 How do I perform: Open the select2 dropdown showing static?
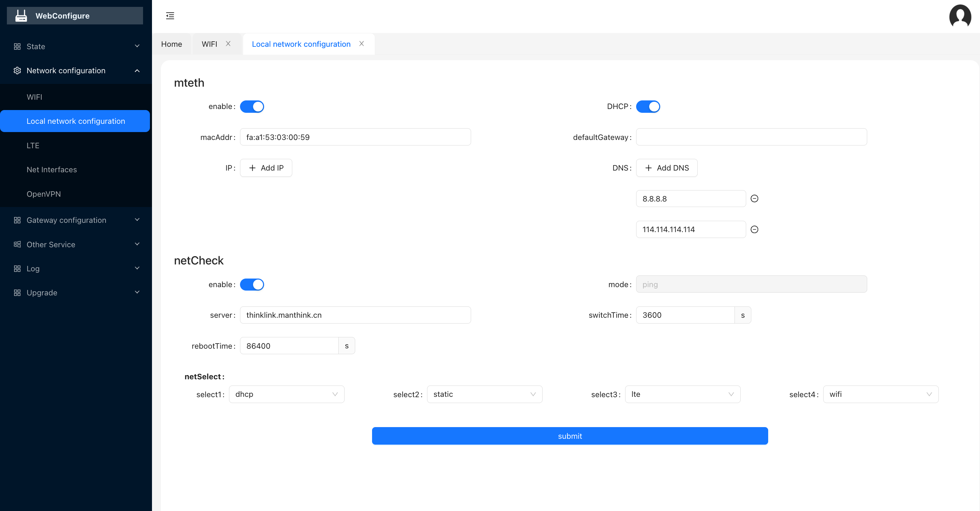485,394
